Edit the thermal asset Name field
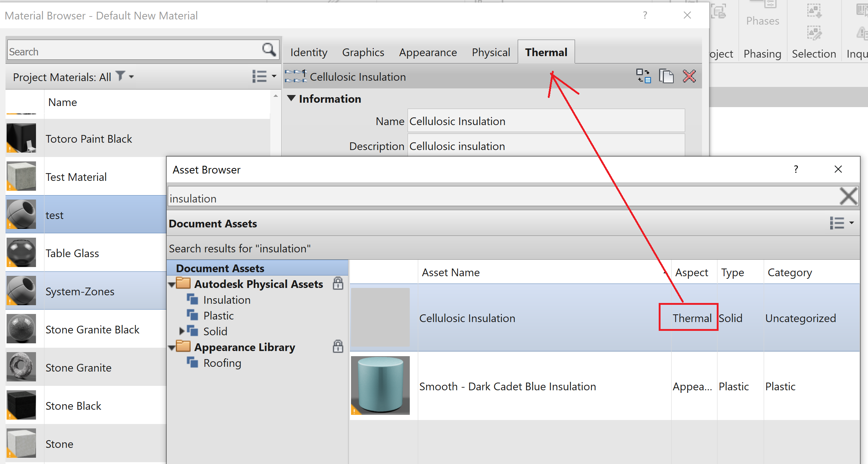The height and width of the screenshot is (464, 868). (546, 121)
